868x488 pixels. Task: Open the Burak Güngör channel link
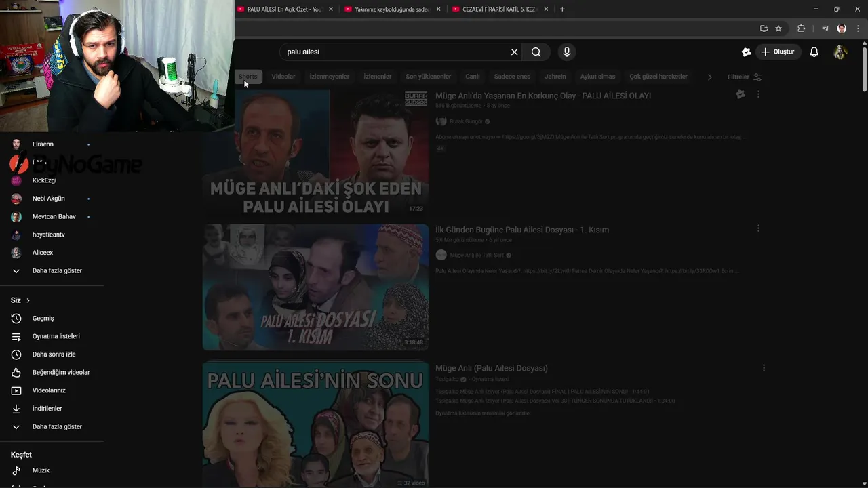click(x=467, y=121)
